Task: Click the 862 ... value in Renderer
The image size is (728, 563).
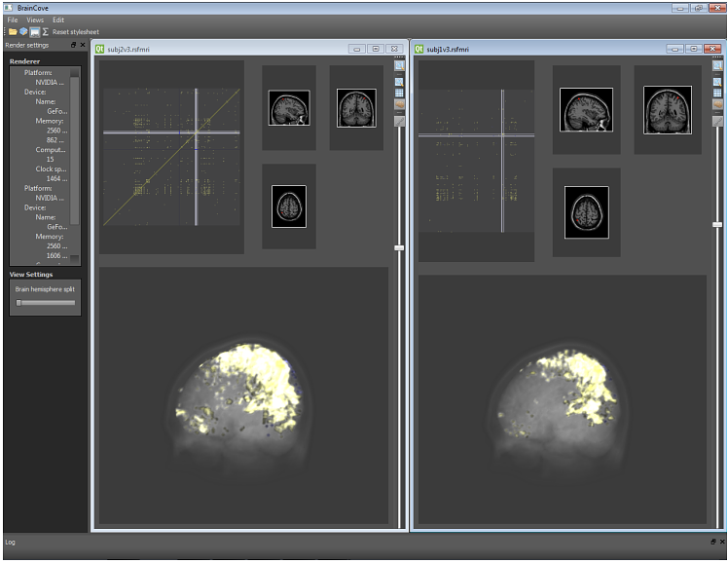Action: click(x=55, y=140)
